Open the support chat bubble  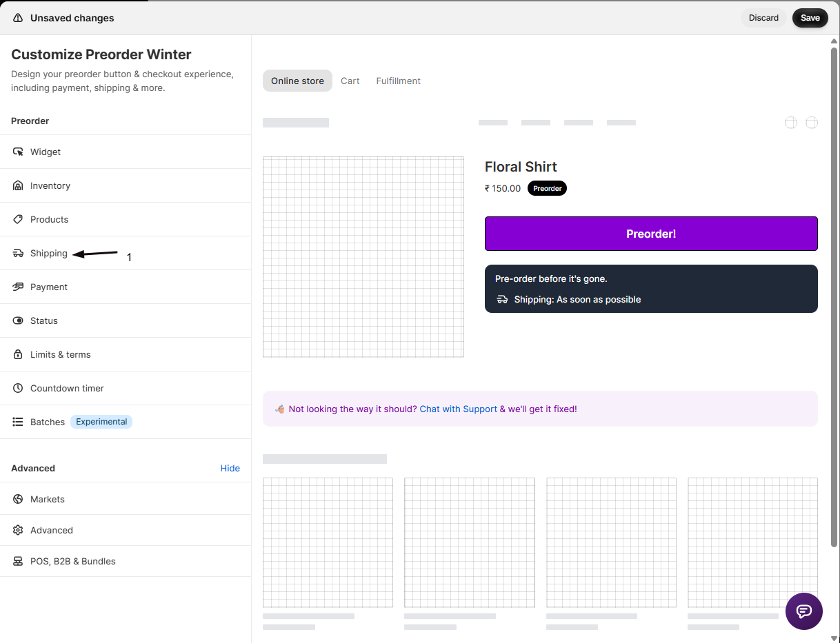tap(803, 611)
